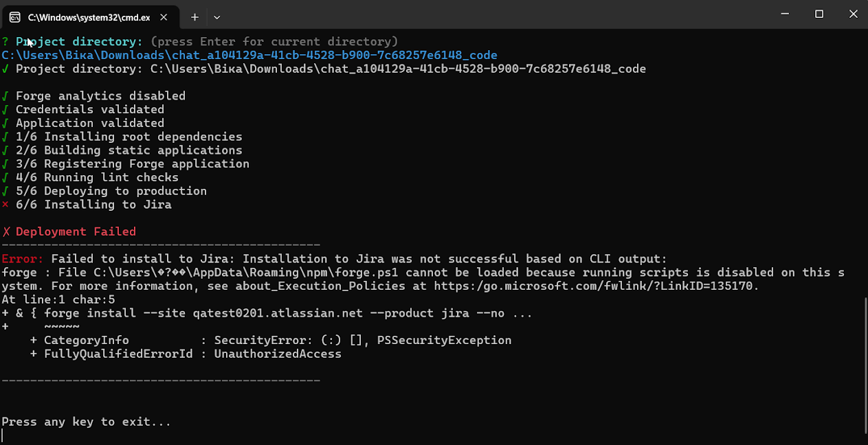Click the vertical scrollbar thumb

[864, 364]
